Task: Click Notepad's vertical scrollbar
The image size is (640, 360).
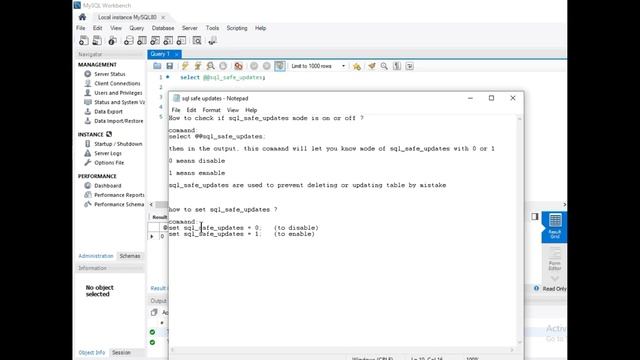Action: pos(520,231)
